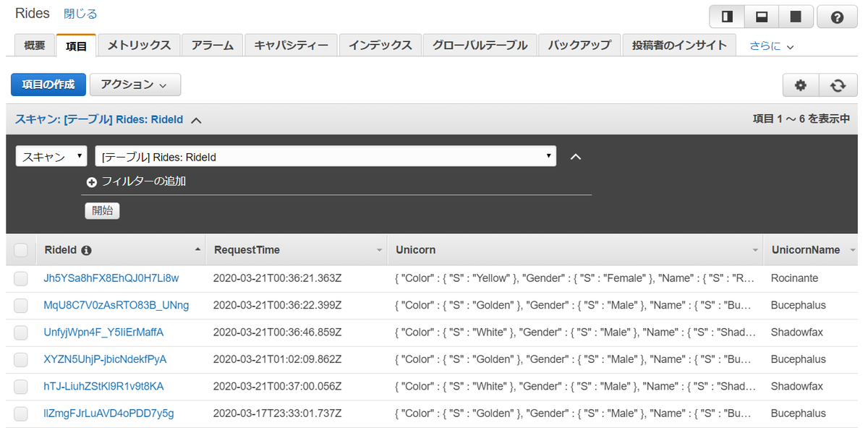Open item llZmgFJrLuAVD4oPDD7y5g link
868x438 pixels.
click(x=109, y=414)
